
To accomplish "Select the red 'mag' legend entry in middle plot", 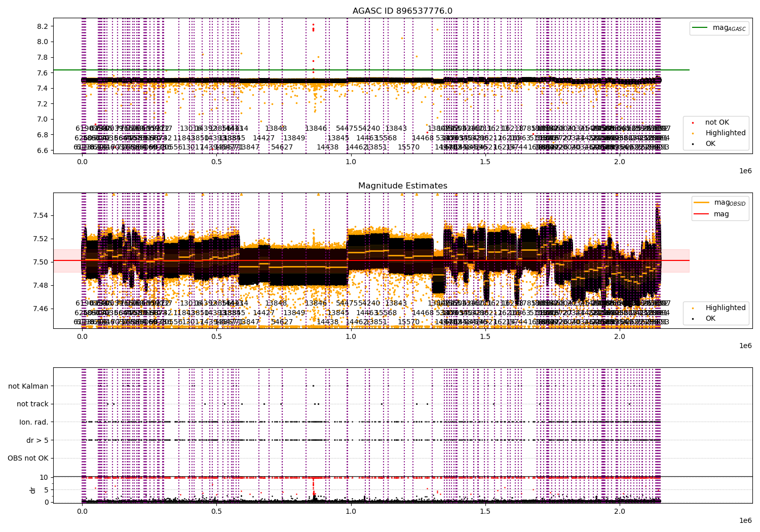I will point(721,214).
